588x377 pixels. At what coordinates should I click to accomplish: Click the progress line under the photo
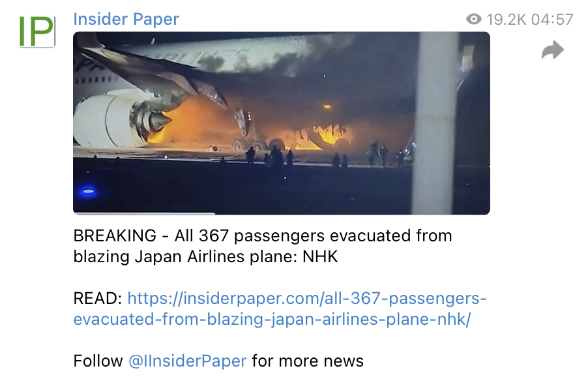144,213
